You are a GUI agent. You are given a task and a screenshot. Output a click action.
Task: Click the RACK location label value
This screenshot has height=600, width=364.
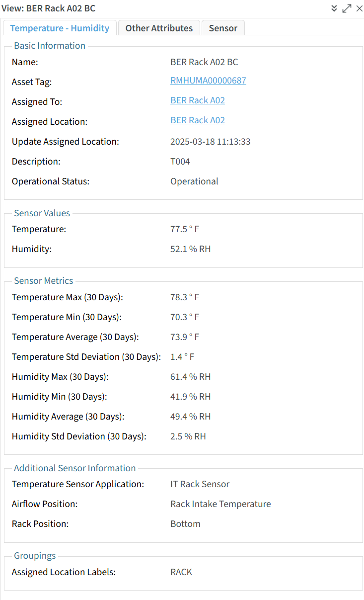181,572
